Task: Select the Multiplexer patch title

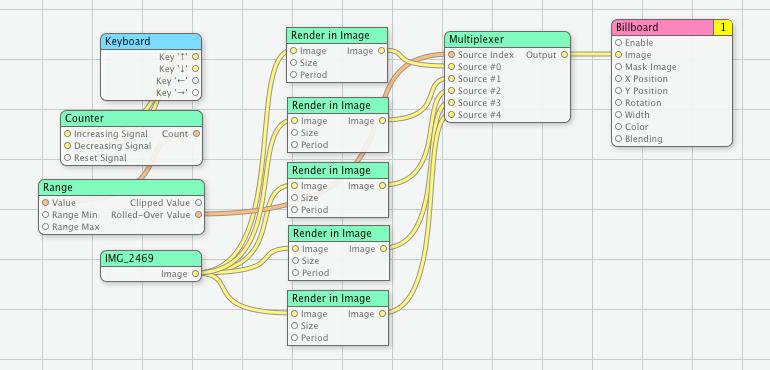Action: (507, 39)
